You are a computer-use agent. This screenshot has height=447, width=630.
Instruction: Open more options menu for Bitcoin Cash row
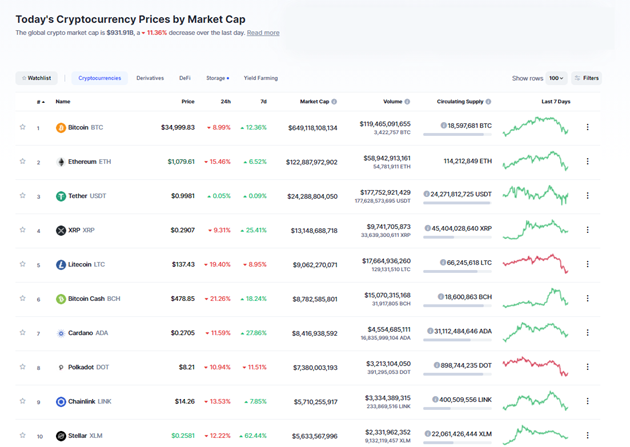tap(587, 298)
